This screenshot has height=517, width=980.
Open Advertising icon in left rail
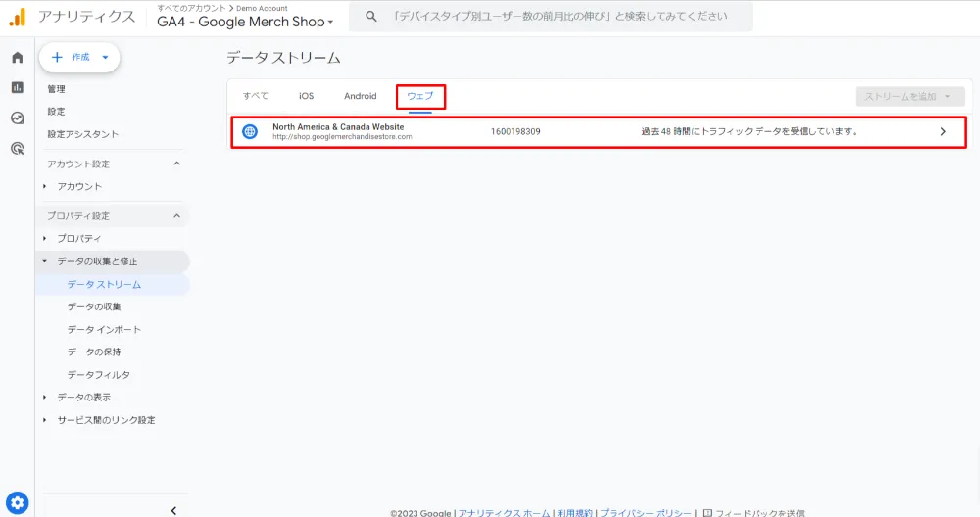coord(18,149)
